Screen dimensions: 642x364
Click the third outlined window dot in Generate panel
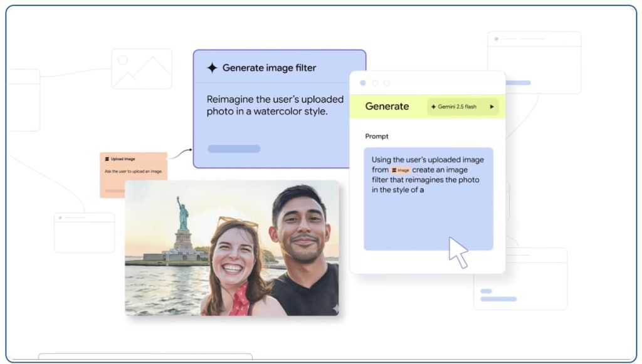(x=387, y=83)
